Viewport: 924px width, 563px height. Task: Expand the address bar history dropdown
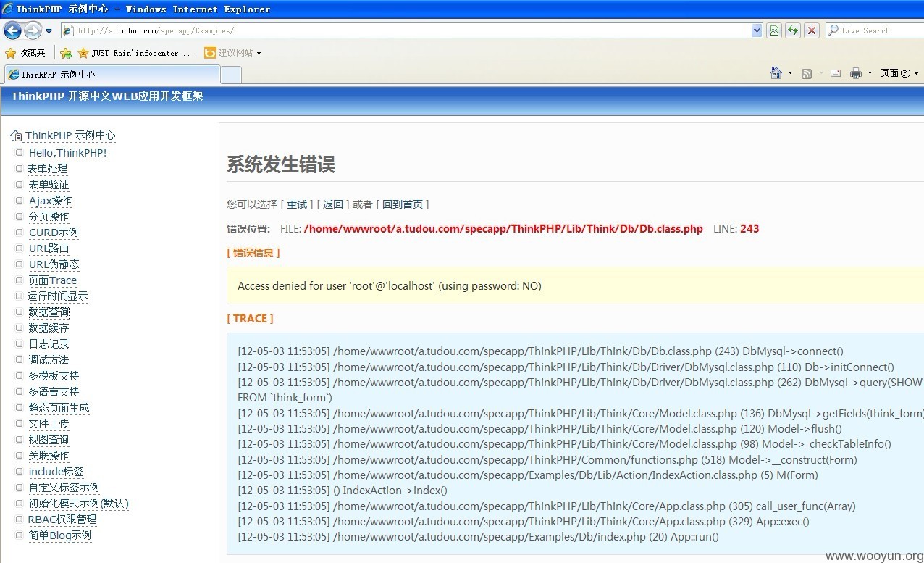[x=757, y=30]
